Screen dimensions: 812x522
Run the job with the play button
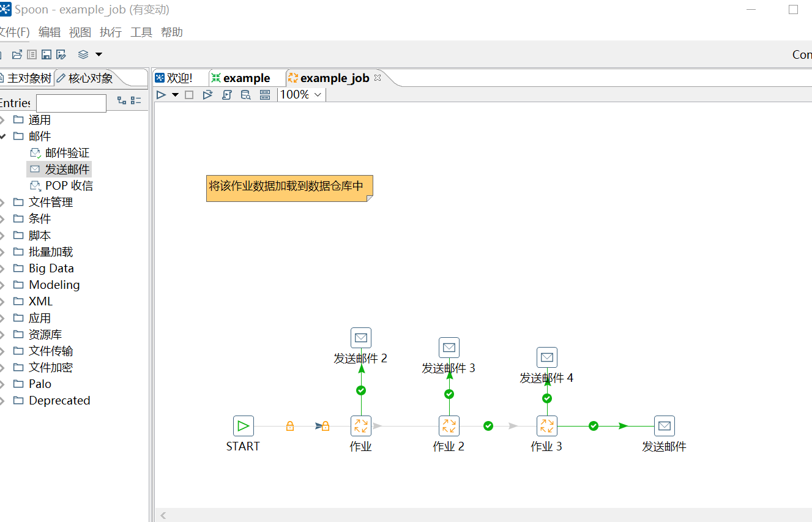point(161,95)
